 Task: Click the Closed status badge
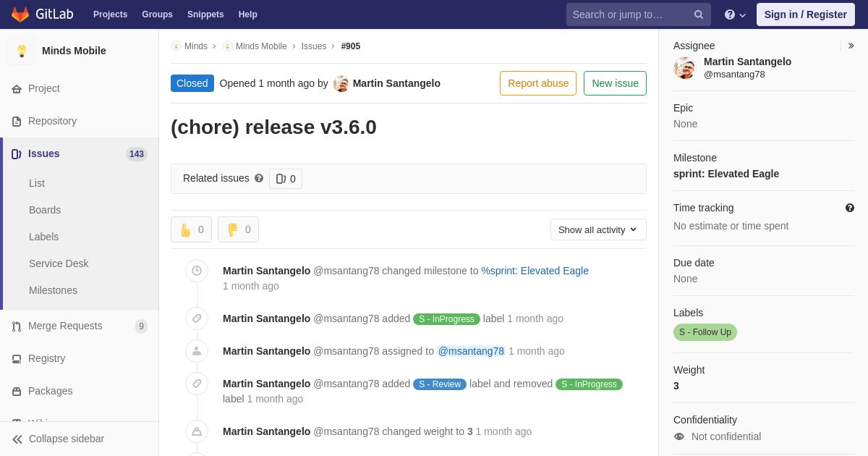192,83
